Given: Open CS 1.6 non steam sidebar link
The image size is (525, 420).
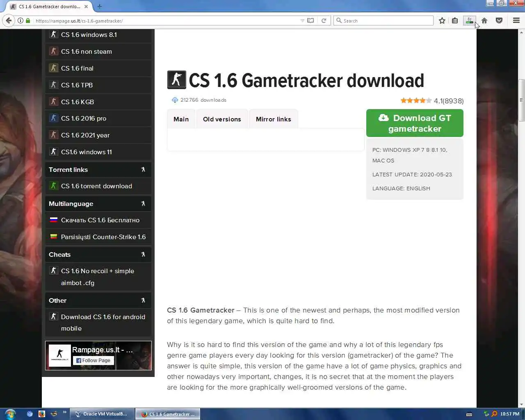Looking at the screenshot, I should tap(87, 52).
